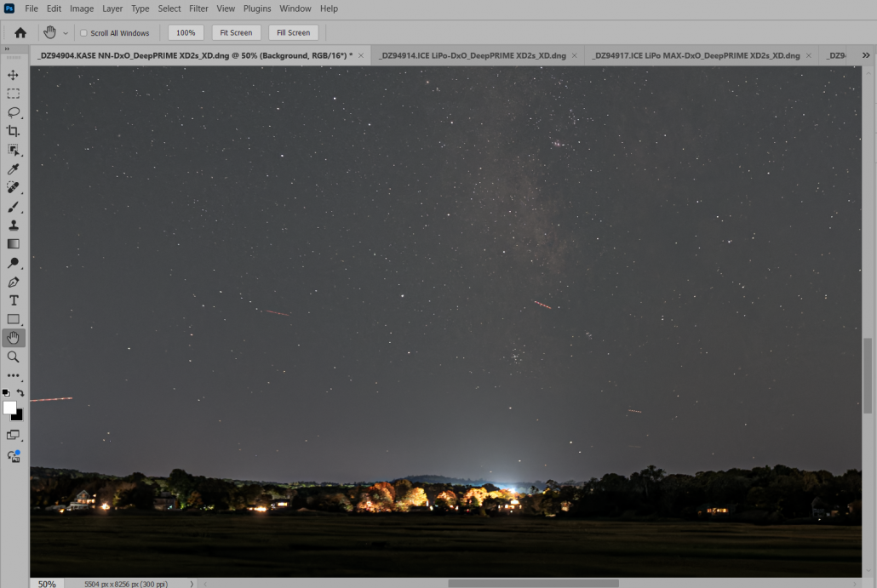877x588 pixels.
Task: Open the Filter menu
Action: 198,9
